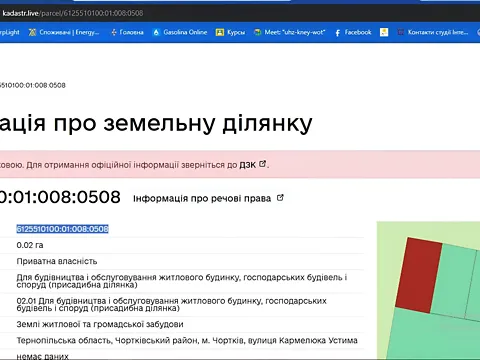Click the Тернопільська область address row
480x360 pixels.
187,340
